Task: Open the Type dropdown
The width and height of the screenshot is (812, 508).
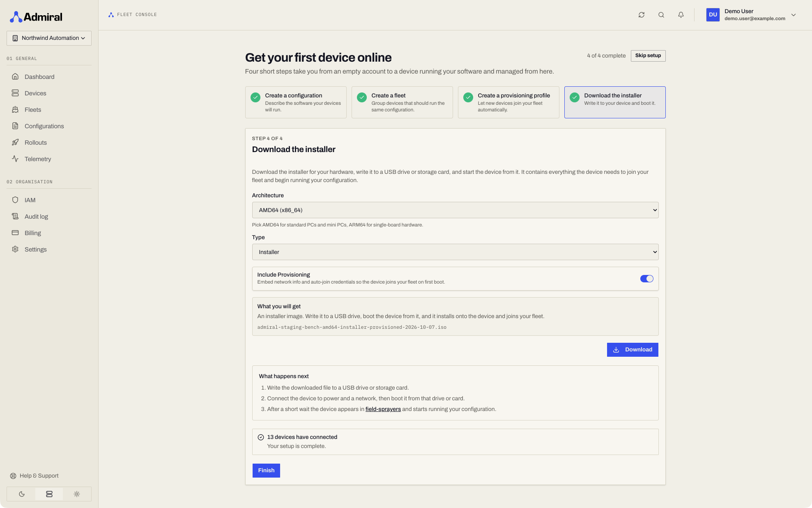Action: 455,252
